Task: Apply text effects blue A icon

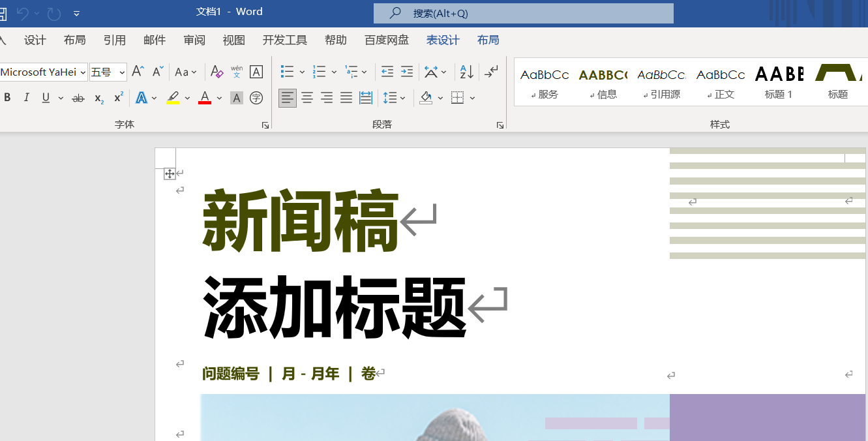Action: 142,98
